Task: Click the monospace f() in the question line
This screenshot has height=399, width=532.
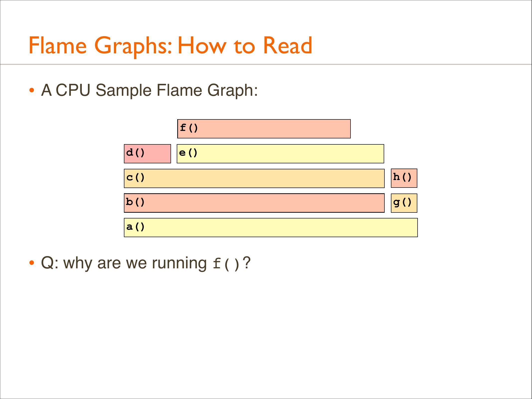Action: coord(226,264)
